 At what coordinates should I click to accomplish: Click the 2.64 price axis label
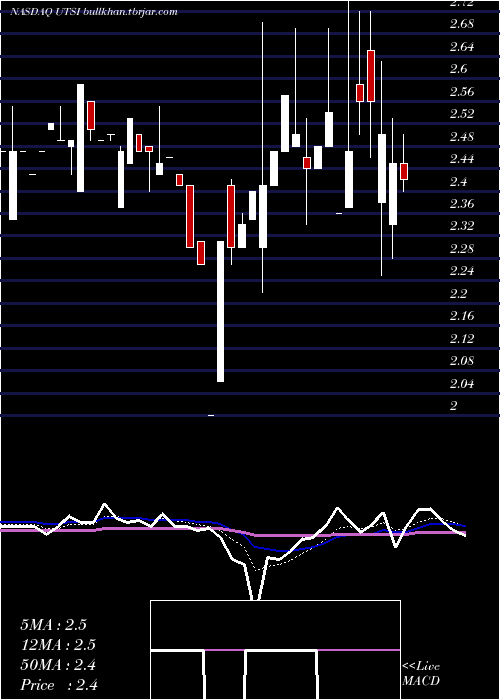click(462, 46)
